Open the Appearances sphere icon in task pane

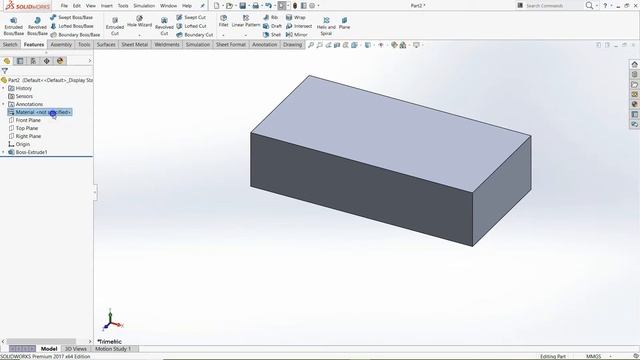click(634, 104)
